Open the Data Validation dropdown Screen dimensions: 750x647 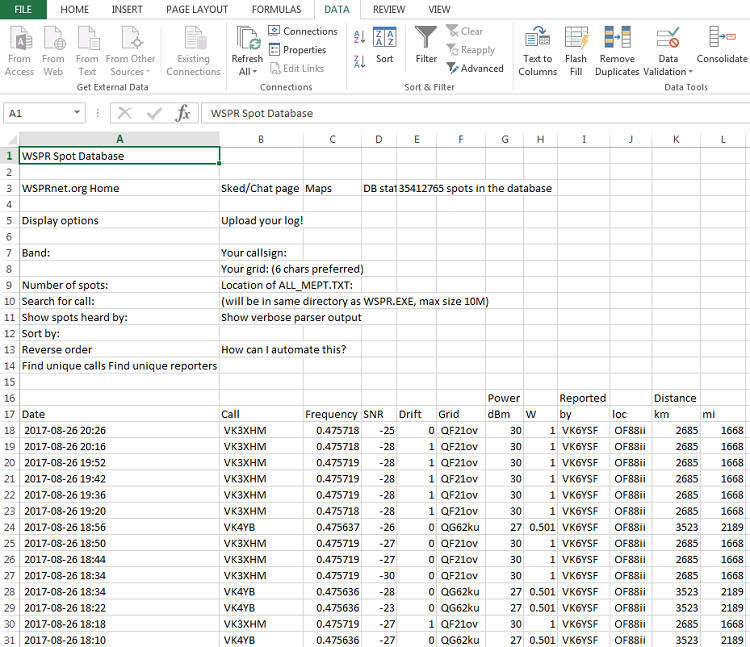(x=667, y=71)
